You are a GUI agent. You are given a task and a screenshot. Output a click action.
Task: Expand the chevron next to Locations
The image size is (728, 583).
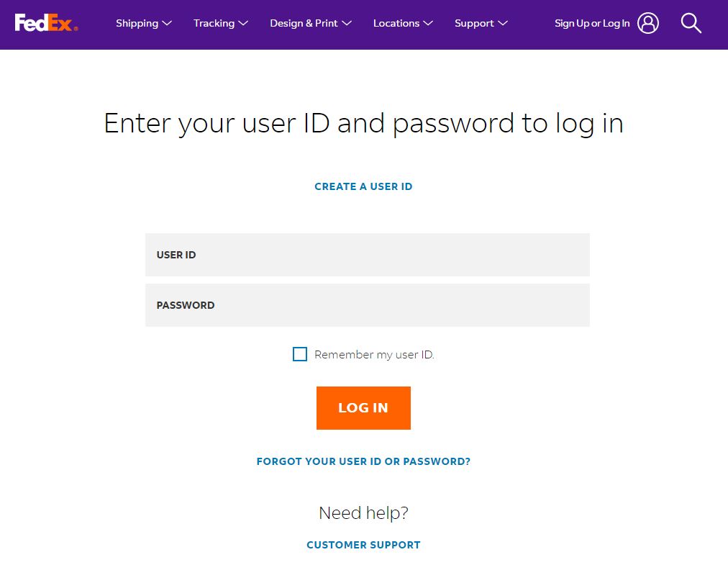click(x=428, y=23)
